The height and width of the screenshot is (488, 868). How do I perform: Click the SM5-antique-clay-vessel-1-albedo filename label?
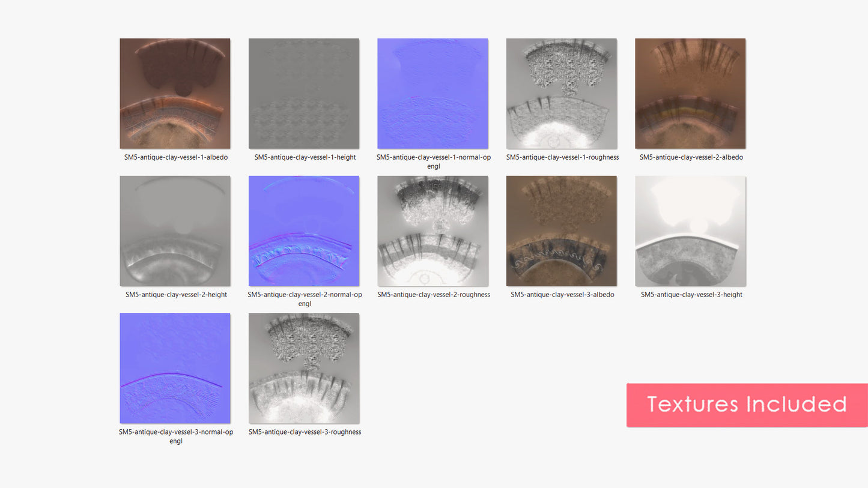pos(176,157)
